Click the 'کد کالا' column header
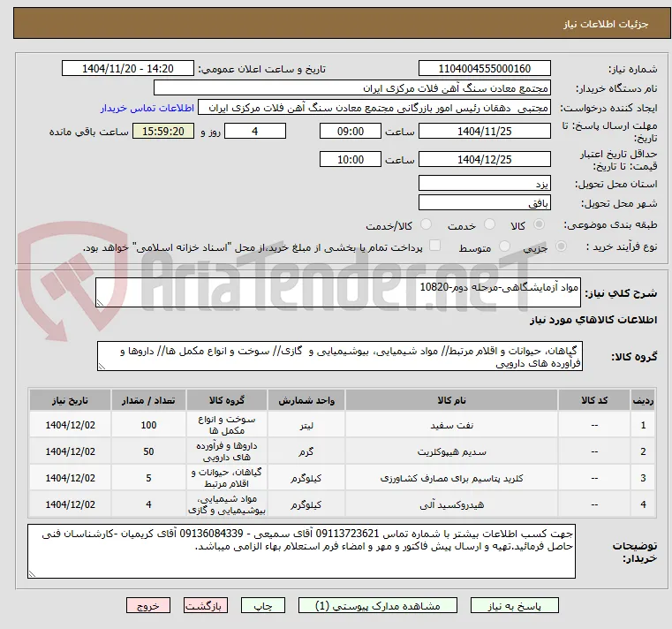 coord(594,400)
